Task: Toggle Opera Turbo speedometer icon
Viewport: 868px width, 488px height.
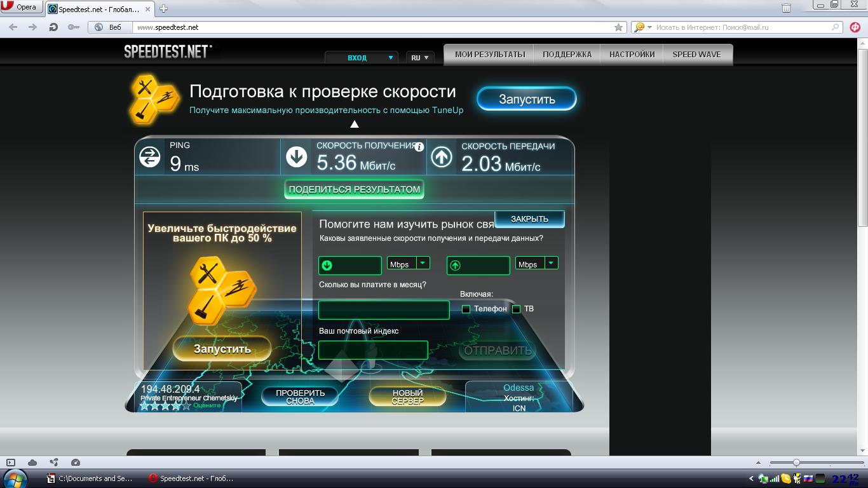Action: tap(76, 463)
